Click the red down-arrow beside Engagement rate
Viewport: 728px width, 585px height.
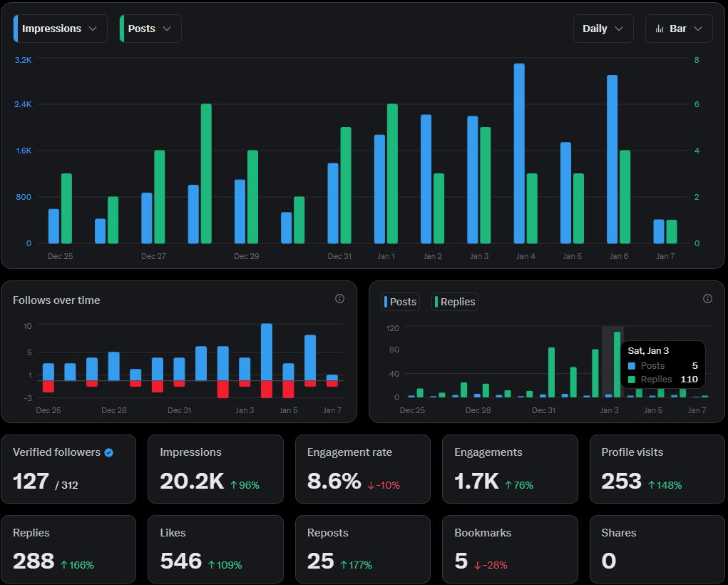click(369, 485)
